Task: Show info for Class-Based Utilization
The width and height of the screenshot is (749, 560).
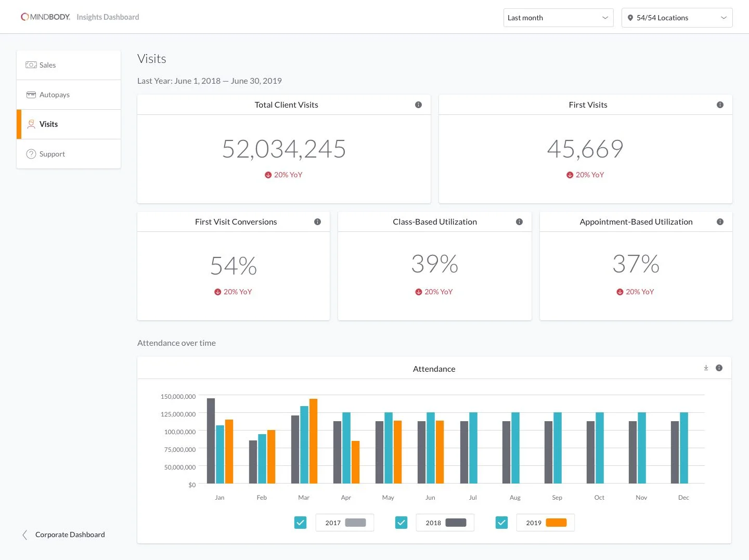Action: pos(519,222)
